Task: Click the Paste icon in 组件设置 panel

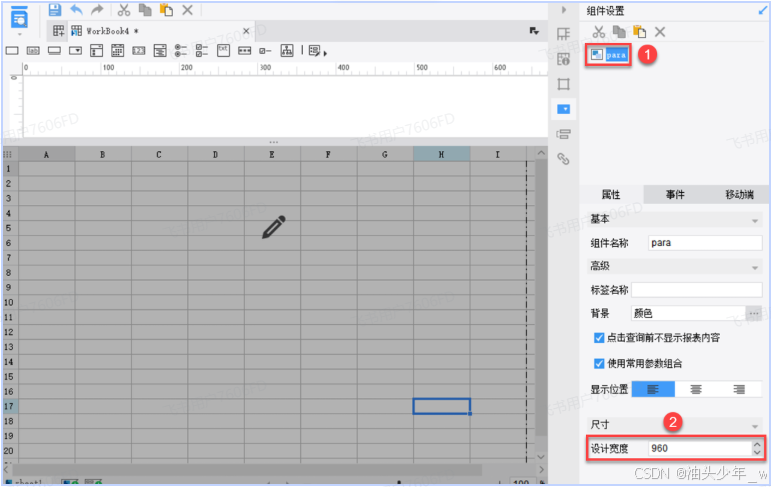Action: tap(639, 32)
